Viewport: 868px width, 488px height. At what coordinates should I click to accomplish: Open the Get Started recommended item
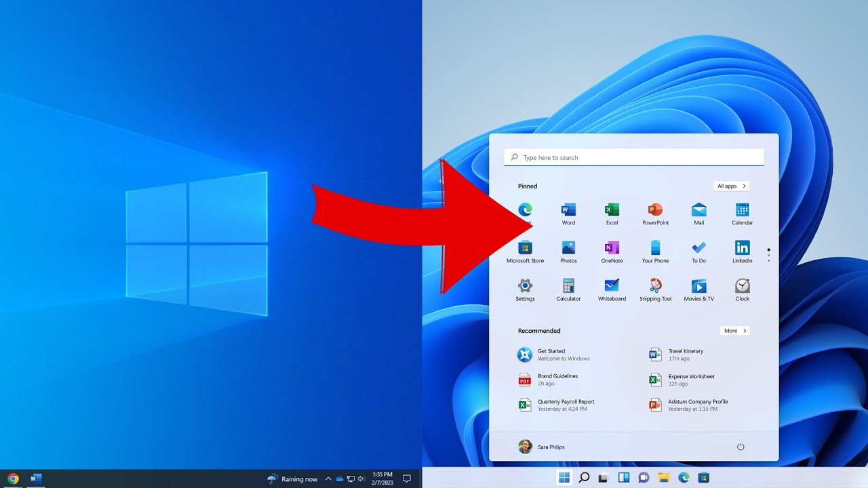click(553, 354)
